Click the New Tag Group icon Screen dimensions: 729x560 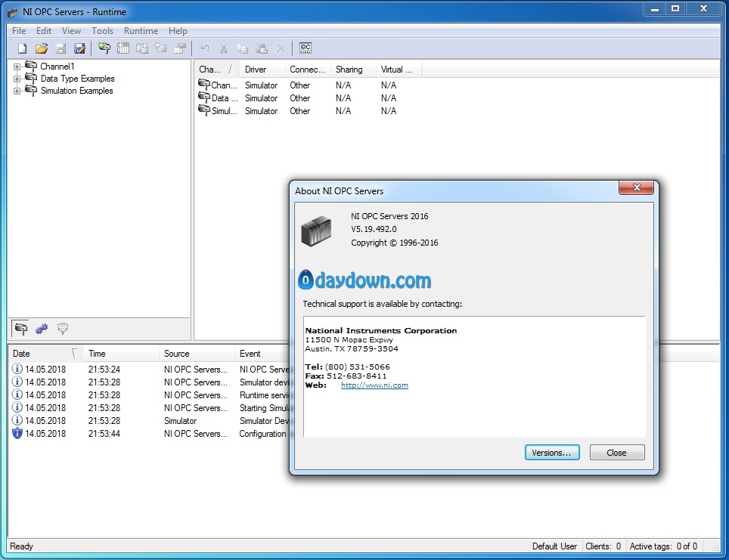click(x=142, y=48)
